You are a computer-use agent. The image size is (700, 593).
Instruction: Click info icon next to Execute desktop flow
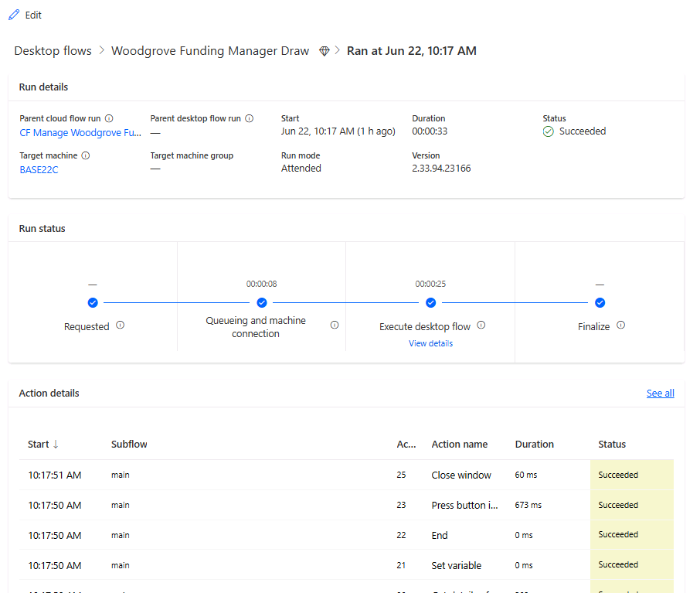pos(481,325)
